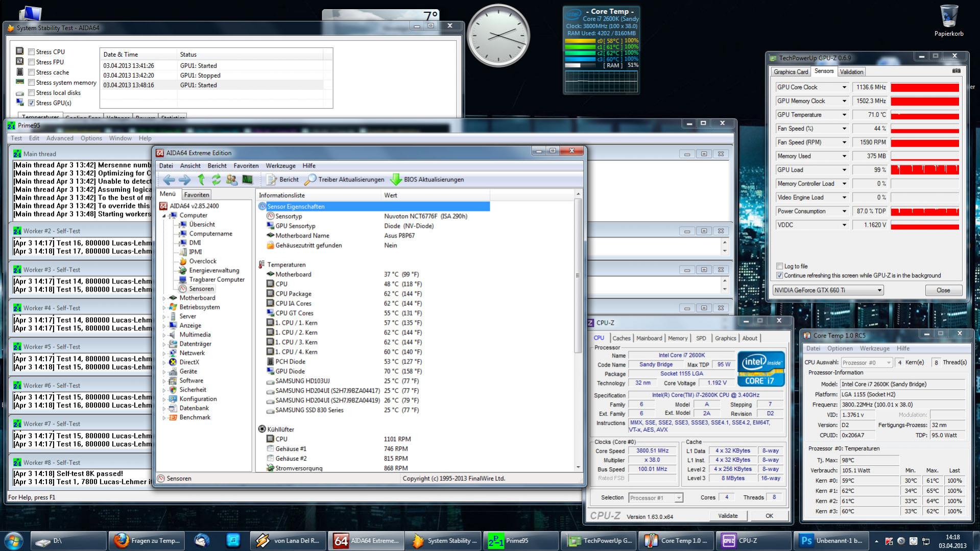Enable Stress local disks checkbox
This screenshot has height=551, width=980.
(x=32, y=92)
